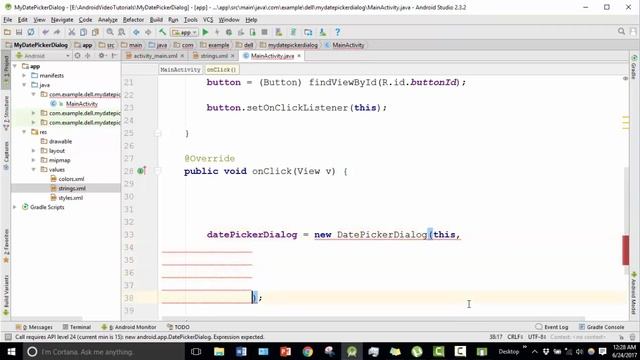Close the MainActivity.java tab
Screen dimensions: 640x360
[x=299, y=56]
